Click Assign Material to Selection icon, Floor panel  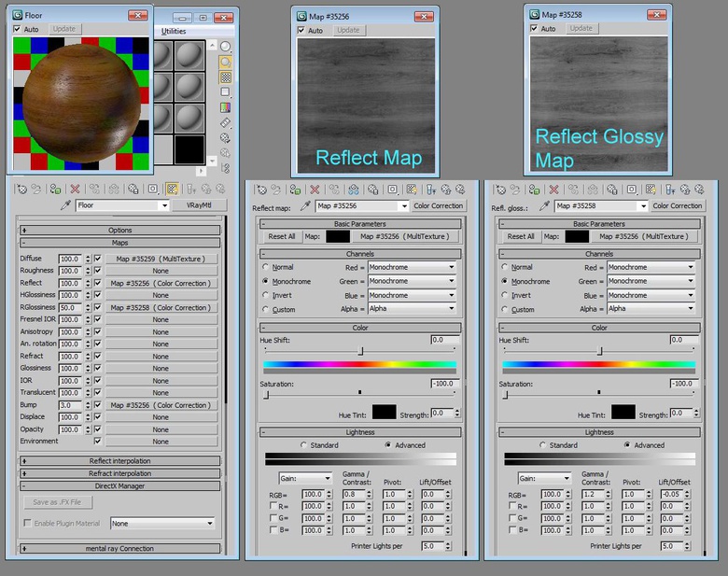pyautogui.click(x=55, y=190)
